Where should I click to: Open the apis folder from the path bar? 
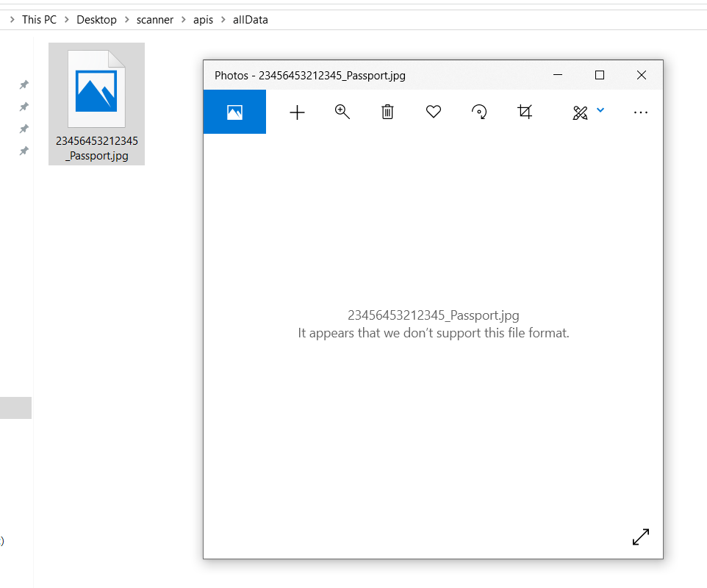pyautogui.click(x=203, y=19)
